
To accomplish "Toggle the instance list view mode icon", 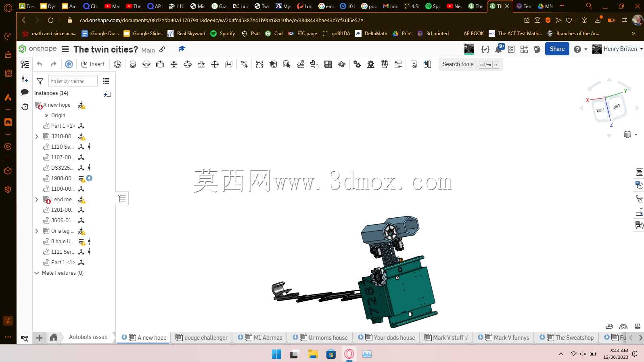I will (106, 81).
